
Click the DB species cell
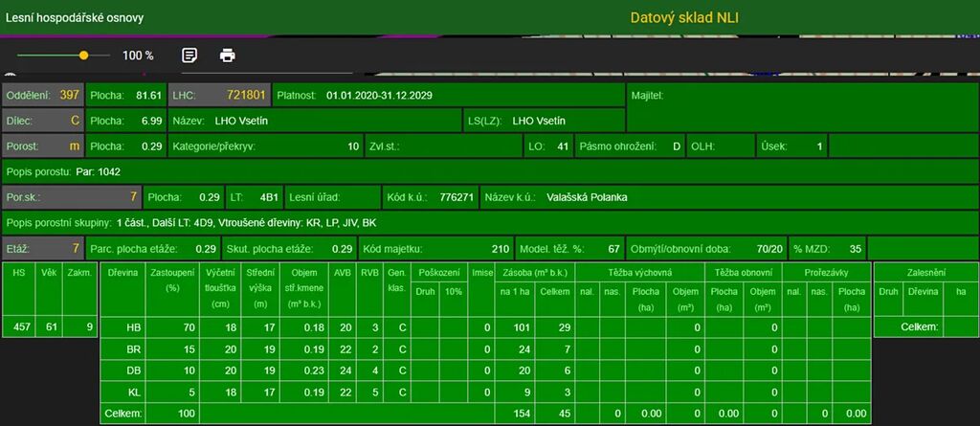134,370
